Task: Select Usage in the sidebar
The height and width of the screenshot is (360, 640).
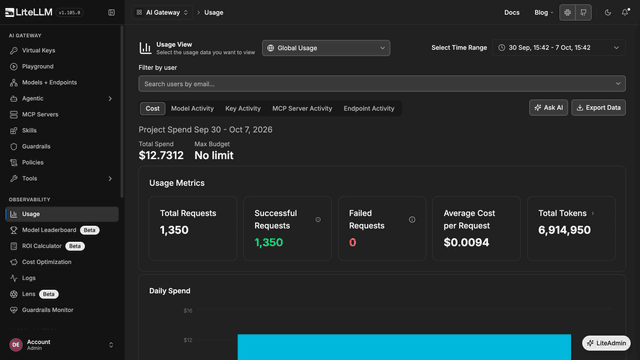Action: click(x=61, y=214)
